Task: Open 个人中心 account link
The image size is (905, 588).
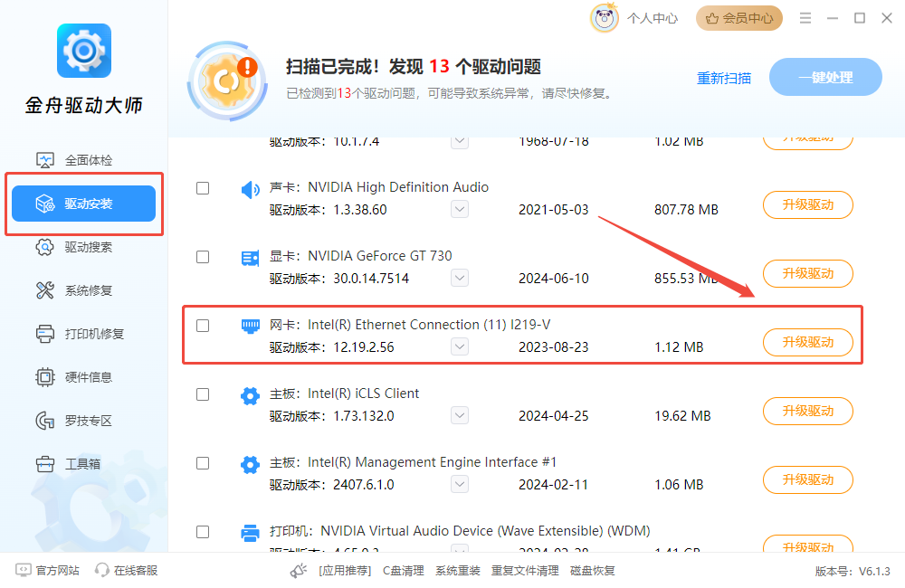Action: pyautogui.click(x=653, y=18)
